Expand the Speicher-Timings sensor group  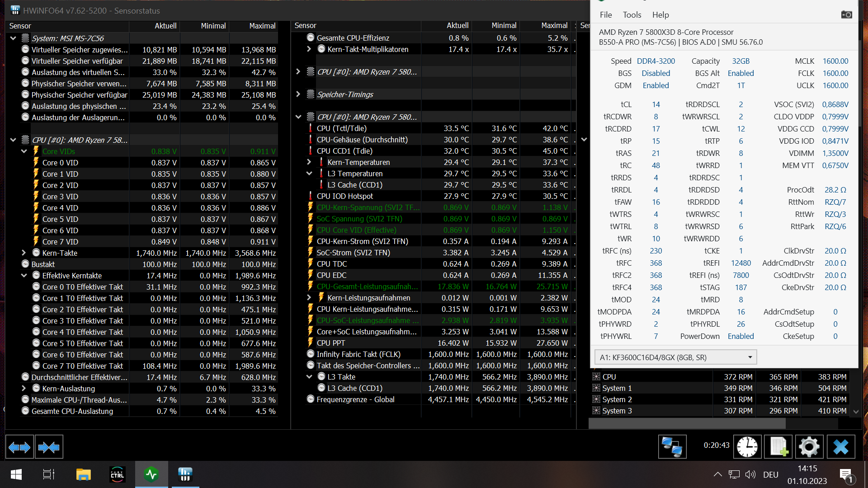pyautogui.click(x=298, y=94)
